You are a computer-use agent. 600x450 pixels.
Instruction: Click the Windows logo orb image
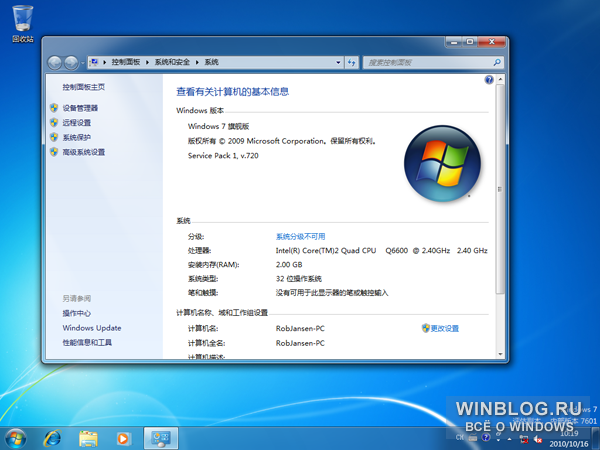pos(443,163)
